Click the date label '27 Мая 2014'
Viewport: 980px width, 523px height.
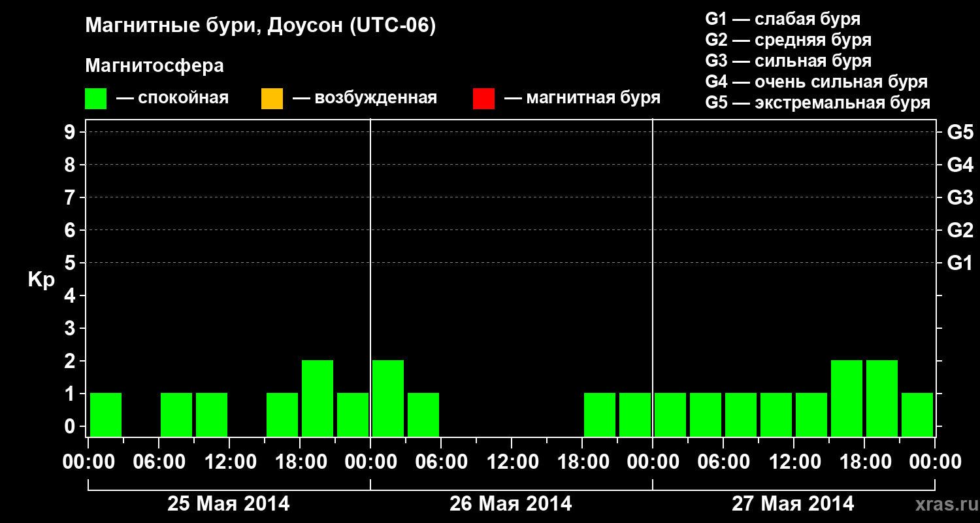(793, 503)
